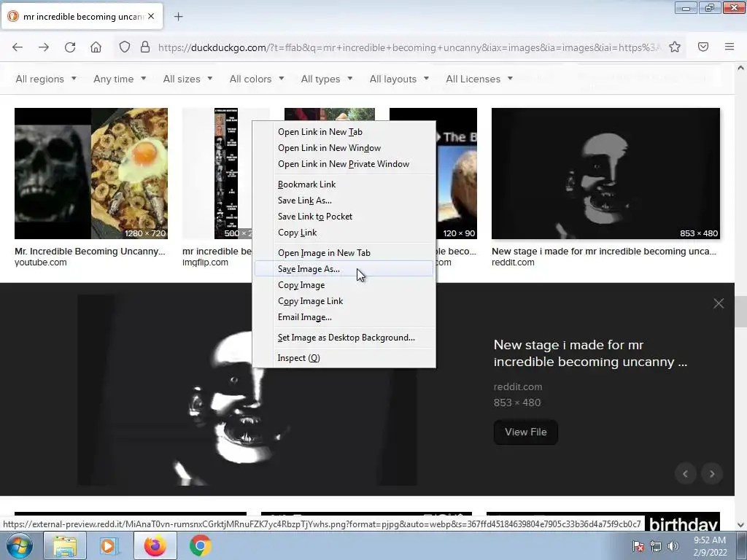Show tracking protection shield info
This screenshot has width=747, height=560.
124,47
